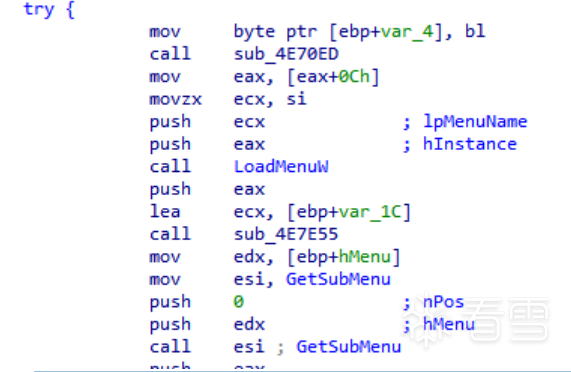571x372 pixels.
Task: Click GetSubMenu in 'mov esi, GetSubMenu'
Action: pos(338,279)
